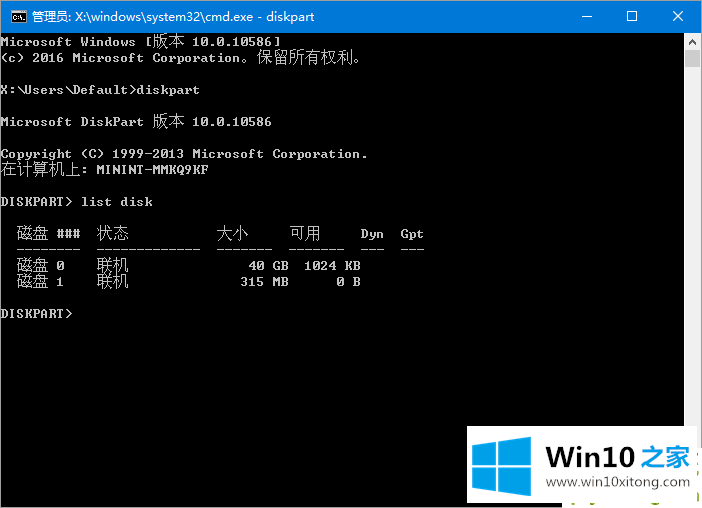The image size is (702, 508).
Task: Close the diskpart command window
Action: coord(678,17)
